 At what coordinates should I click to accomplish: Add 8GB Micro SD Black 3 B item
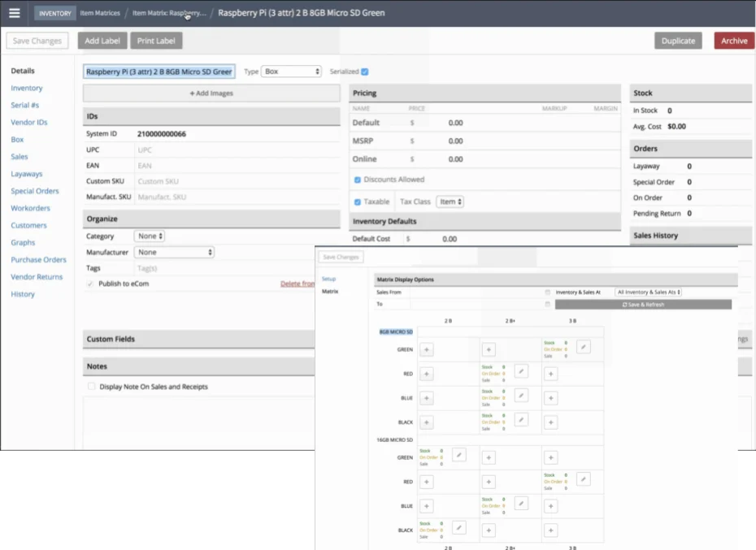tap(550, 422)
